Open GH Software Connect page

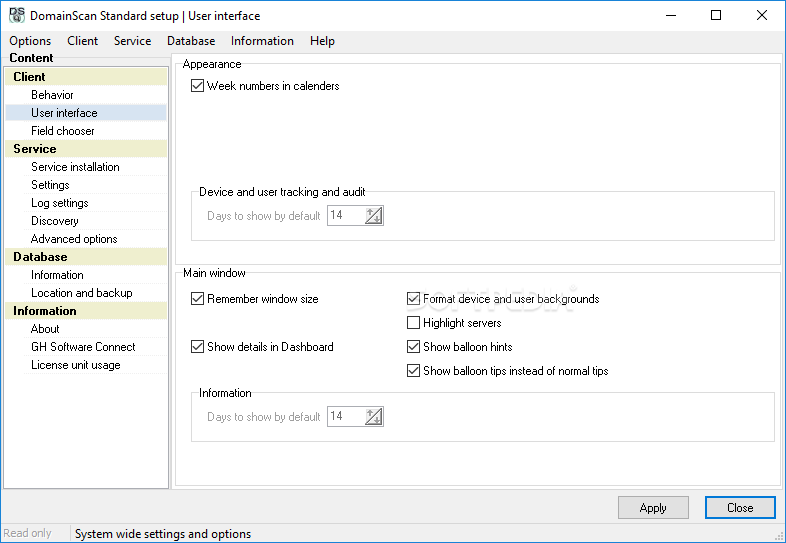pyautogui.click(x=86, y=347)
